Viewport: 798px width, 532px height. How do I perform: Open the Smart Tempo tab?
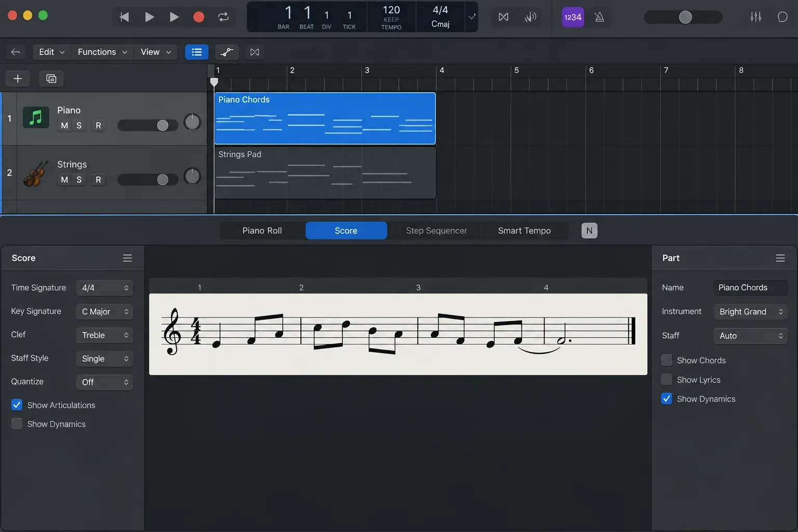tap(524, 231)
